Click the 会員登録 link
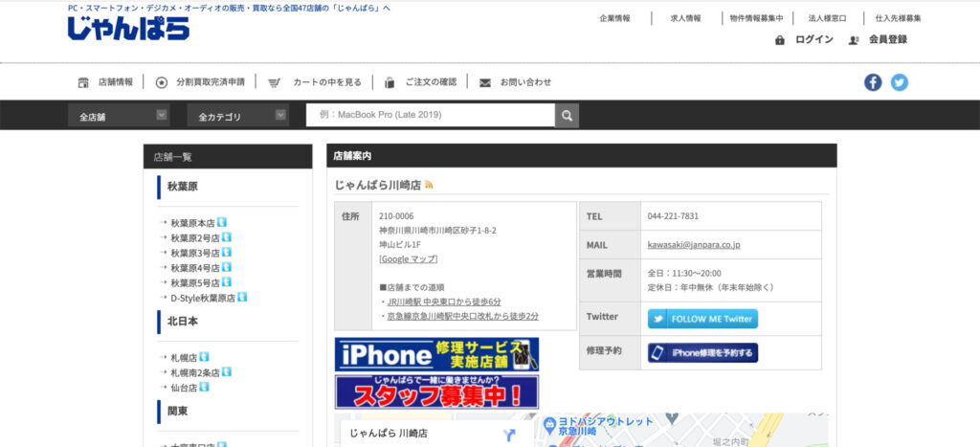 pyautogui.click(x=887, y=39)
